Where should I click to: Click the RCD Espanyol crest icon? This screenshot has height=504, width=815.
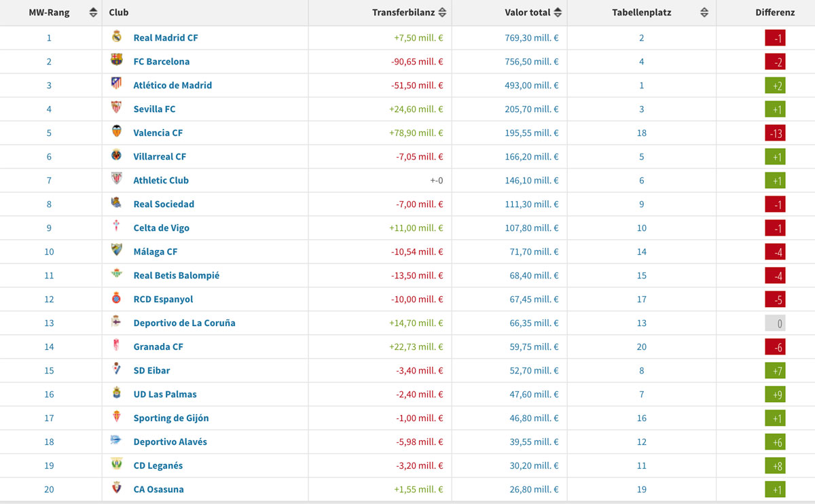point(117,298)
